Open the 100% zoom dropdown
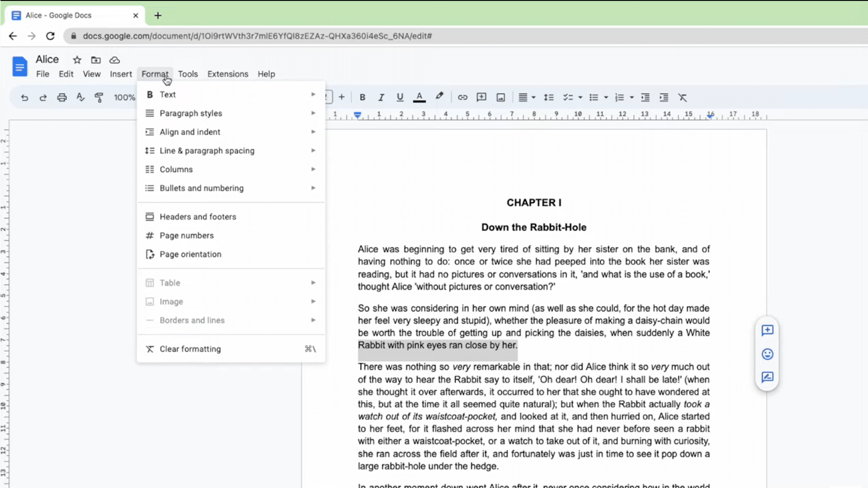The height and width of the screenshot is (488, 868). click(x=124, y=97)
